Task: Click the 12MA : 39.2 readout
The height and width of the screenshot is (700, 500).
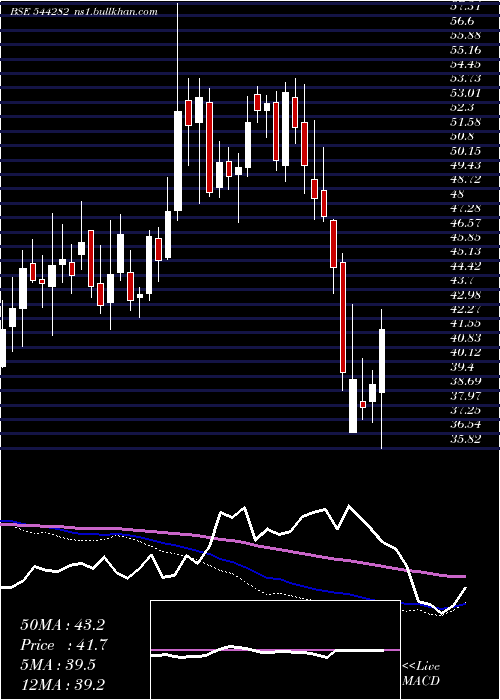Action: pyautogui.click(x=62, y=685)
